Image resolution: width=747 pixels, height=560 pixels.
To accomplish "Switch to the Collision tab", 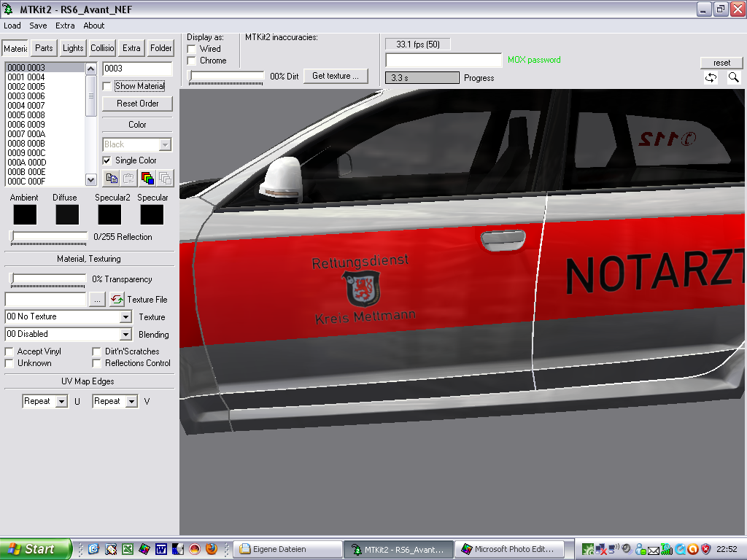I will [x=102, y=48].
